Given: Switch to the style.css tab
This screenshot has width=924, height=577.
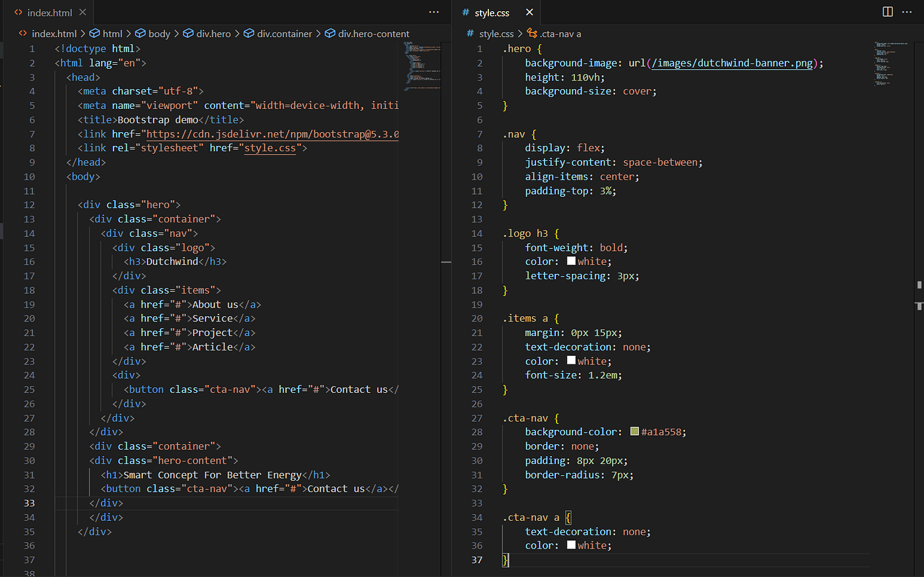Looking at the screenshot, I should 492,12.
